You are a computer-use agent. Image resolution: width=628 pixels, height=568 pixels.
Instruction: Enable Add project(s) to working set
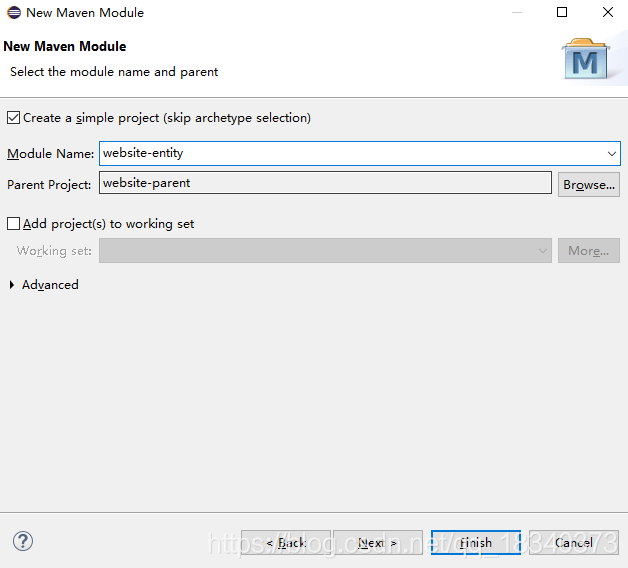tap(13, 224)
